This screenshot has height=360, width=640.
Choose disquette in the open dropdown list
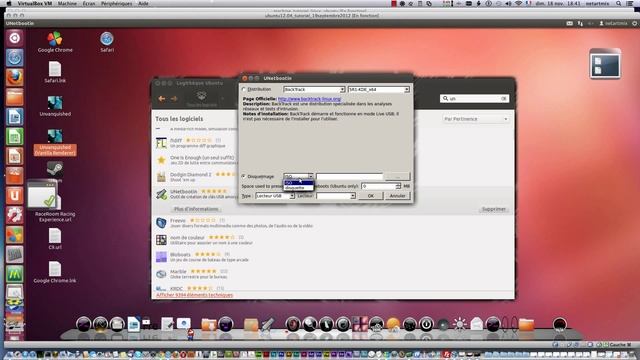click(x=298, y=188)
